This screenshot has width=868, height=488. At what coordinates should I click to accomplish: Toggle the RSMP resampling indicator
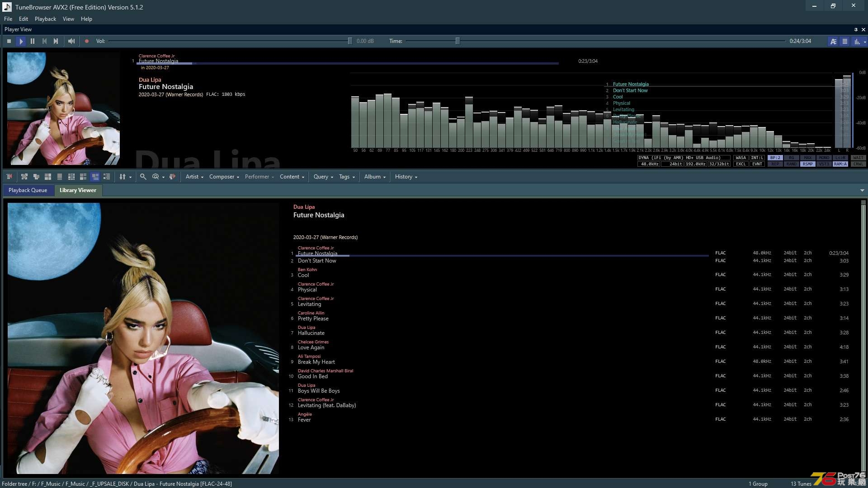click(x=808, y=164)
